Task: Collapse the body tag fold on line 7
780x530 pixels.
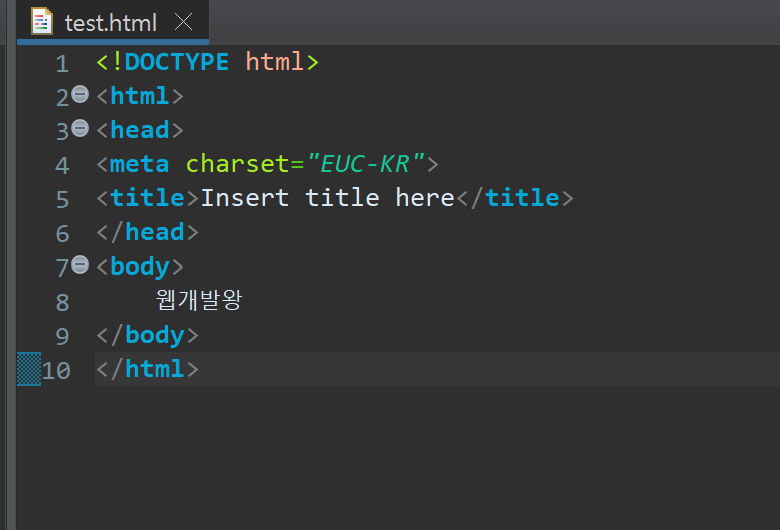Action: click(80, 265)
